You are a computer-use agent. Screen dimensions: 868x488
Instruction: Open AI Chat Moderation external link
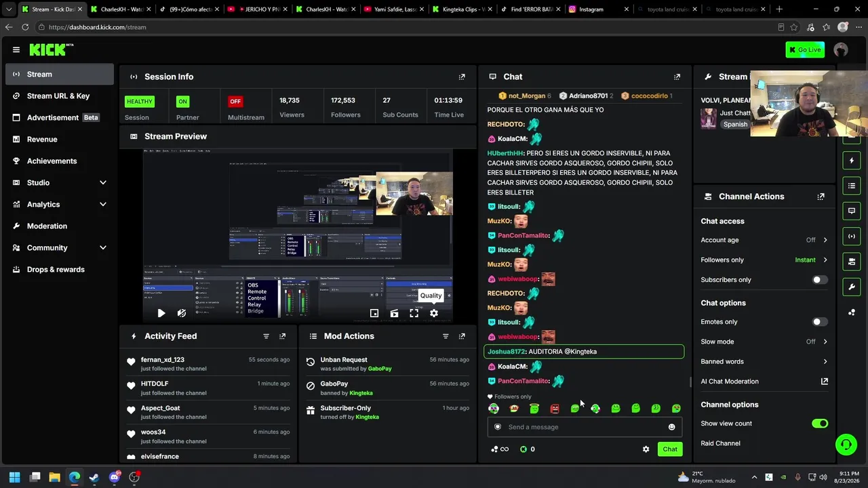(825, 381)
